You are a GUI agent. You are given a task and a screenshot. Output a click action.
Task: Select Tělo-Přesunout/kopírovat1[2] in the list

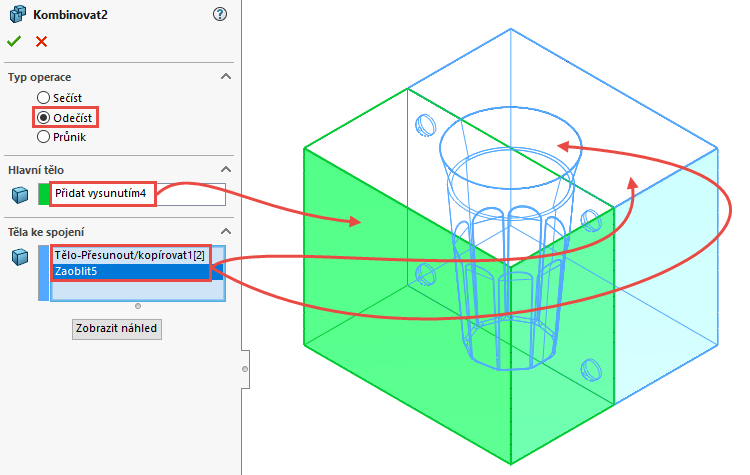coord(130,255)
